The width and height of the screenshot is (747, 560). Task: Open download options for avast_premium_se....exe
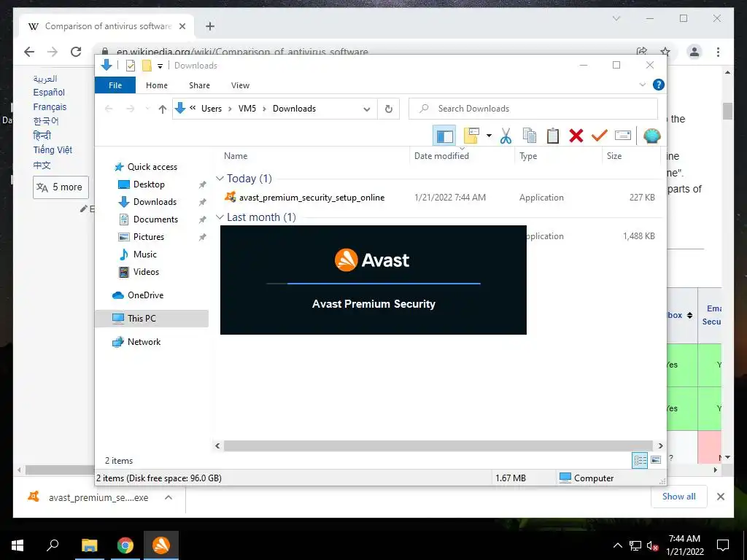click(x=169, y=497)
